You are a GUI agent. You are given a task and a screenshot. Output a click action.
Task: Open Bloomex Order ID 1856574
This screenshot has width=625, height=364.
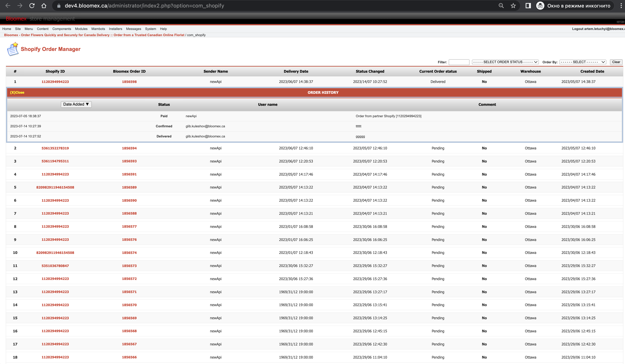(129, 253)
